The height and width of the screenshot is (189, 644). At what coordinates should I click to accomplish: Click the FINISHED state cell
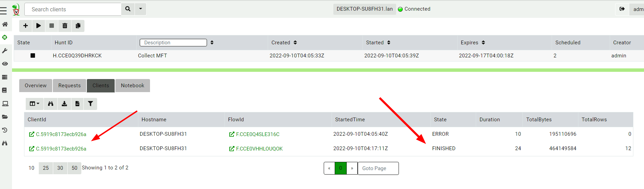[x=444, y=148]
